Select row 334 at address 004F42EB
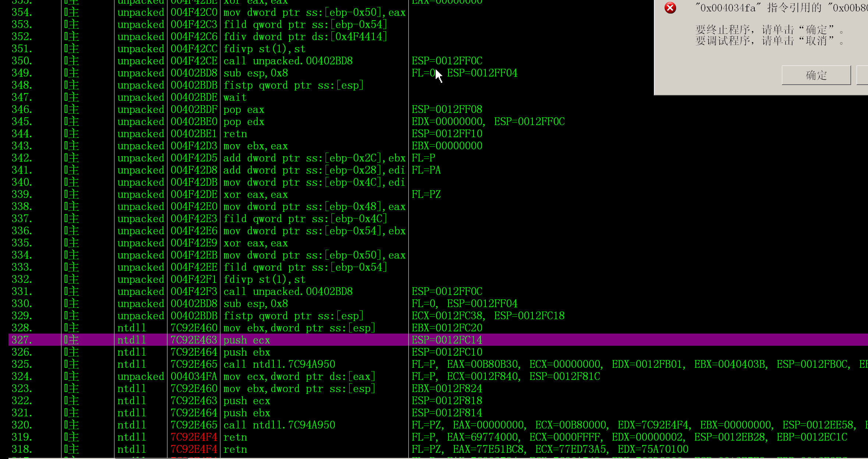This screenshot has width=868, height=459. click(438, 255)
